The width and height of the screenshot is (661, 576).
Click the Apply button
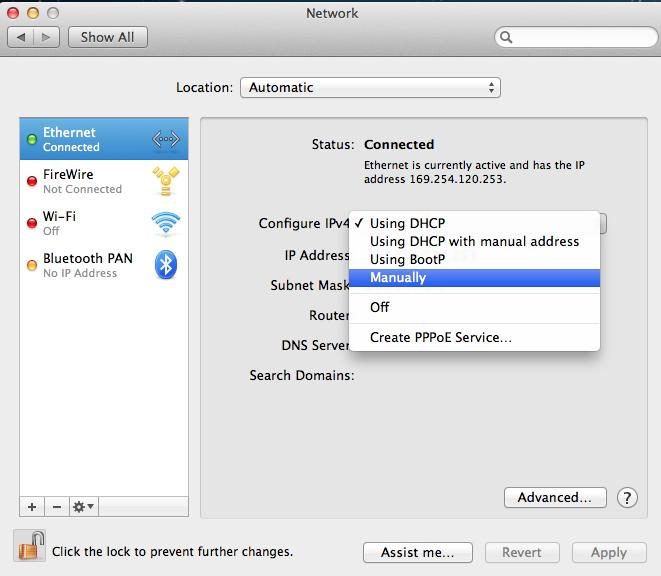coord(609,552)
